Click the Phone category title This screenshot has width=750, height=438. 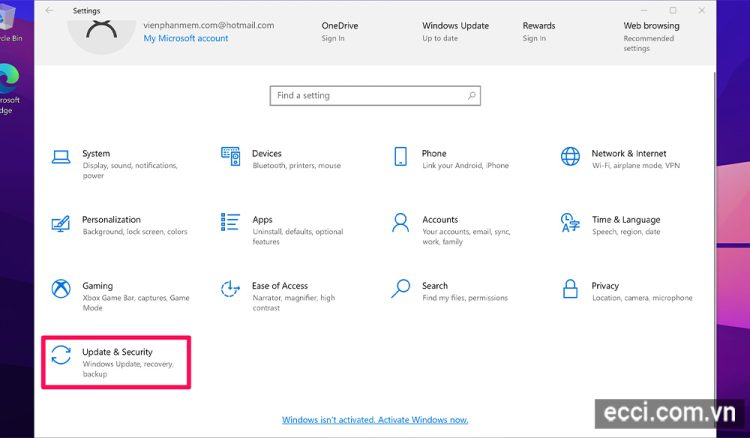(x=434, y=153)
